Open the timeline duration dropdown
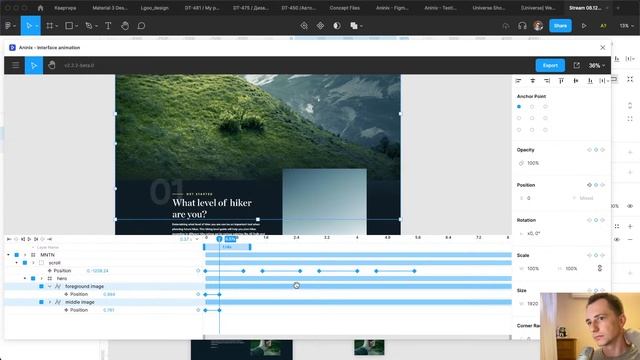 (x=197, y=239)
